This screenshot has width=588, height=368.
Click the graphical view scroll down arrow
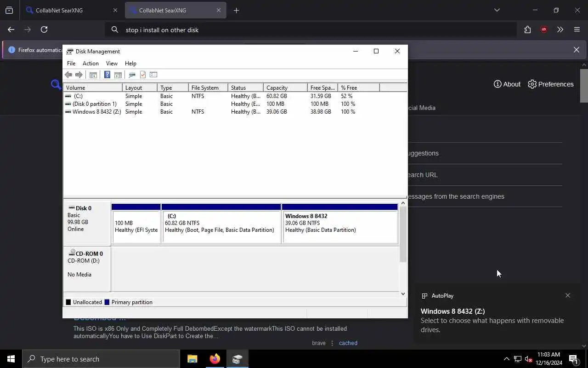[403, 293]
